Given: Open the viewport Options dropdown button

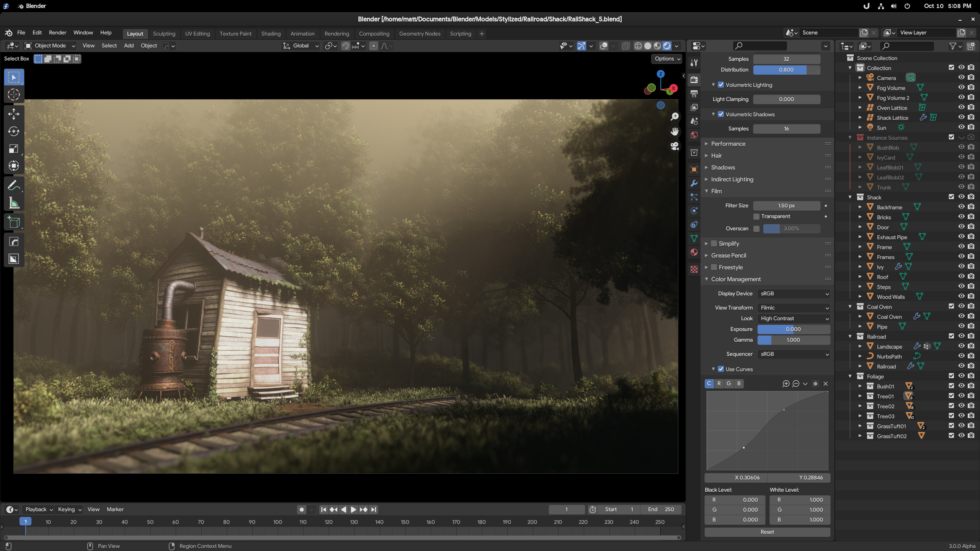Looking at the screenshot, I should coord(667,59).
